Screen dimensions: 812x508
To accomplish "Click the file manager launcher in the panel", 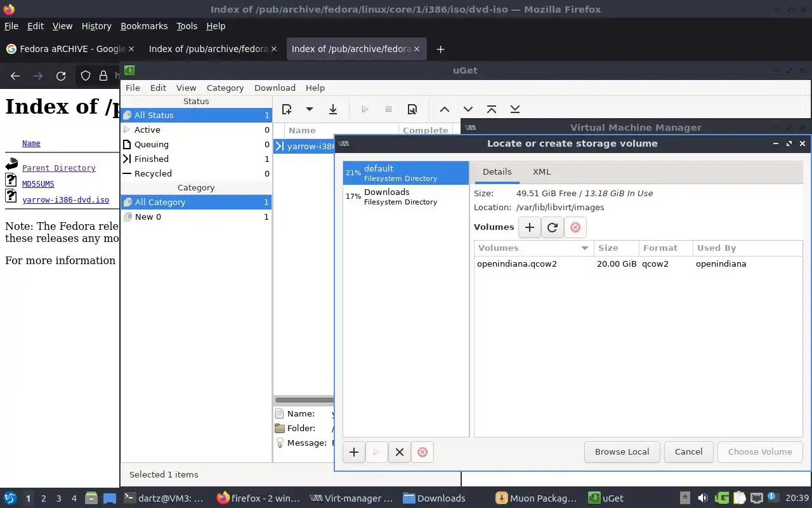I will tap(91, 498).
